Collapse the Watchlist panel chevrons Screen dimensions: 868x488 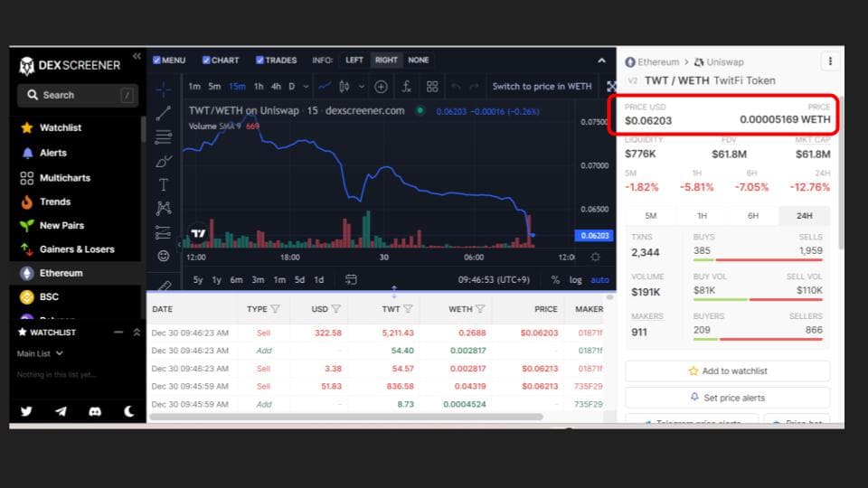(137, 332)
